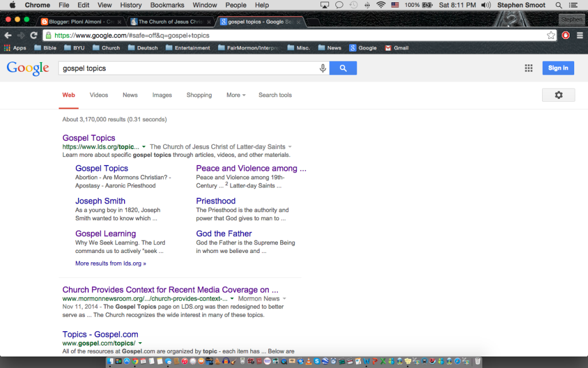Bookmark this page with the star icon
Screen dimensions: 588x368
point(551,35)
